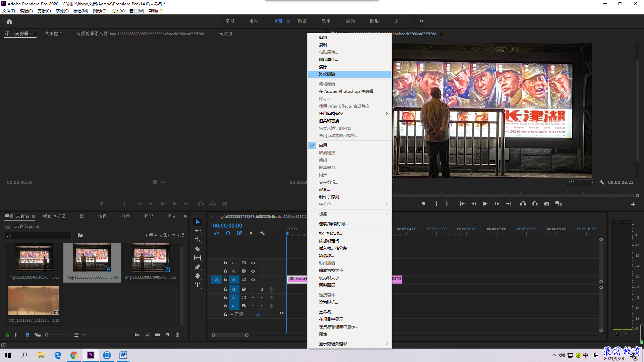Click the Home icon

9,21
